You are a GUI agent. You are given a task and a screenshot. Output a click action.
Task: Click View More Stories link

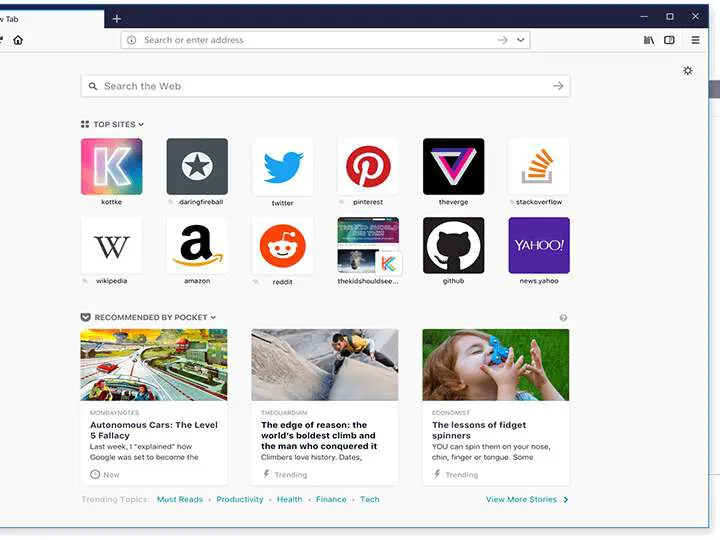(x=527, y=499)
